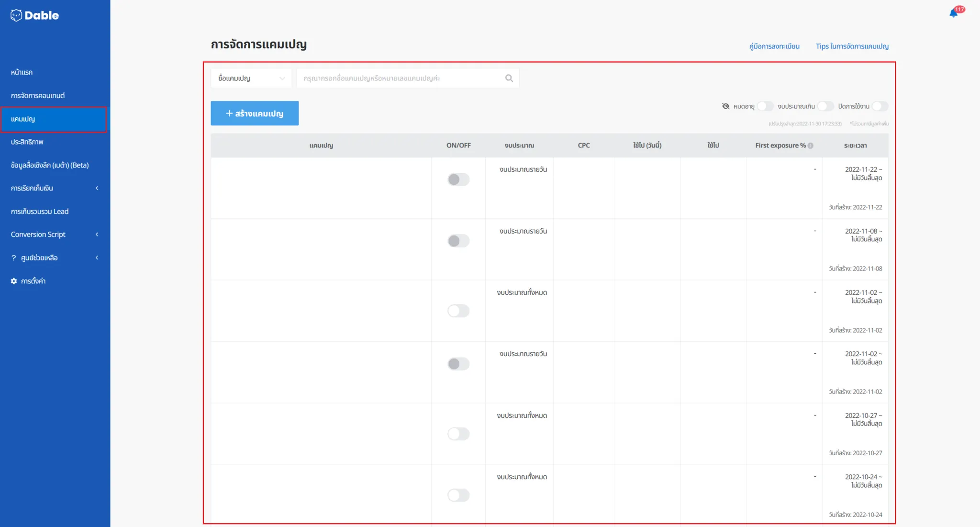Click the search magnifier icon
Viewport: 980px width, 527px height.
[509, 78]
